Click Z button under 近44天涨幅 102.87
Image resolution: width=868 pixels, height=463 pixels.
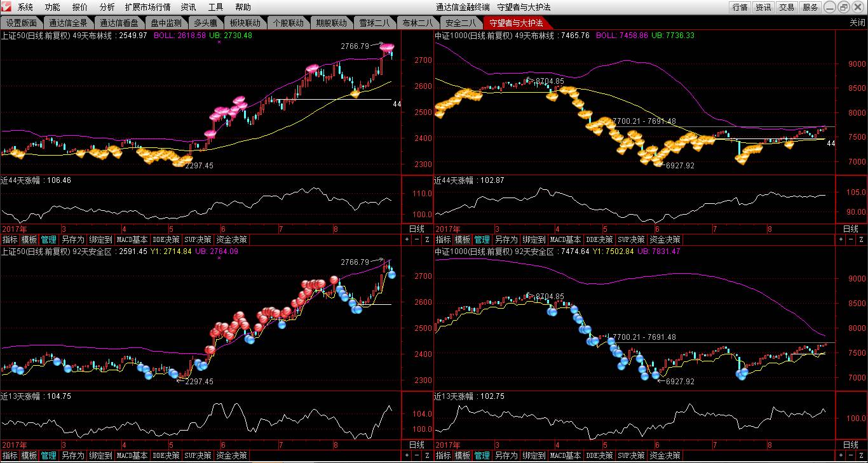click(861, 239)
